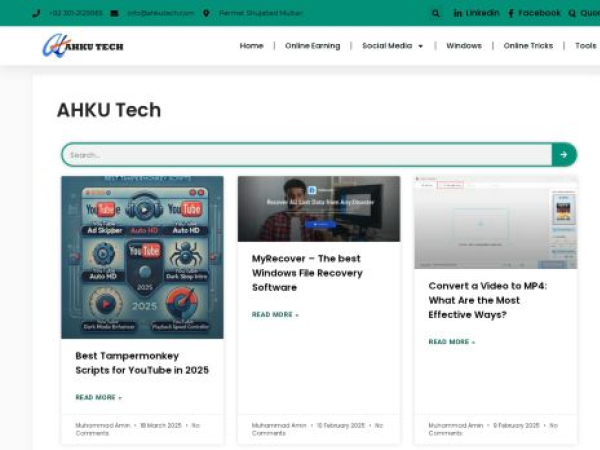Click the phone number in top bar
The image size is (600, 450).
coord(76,13)
